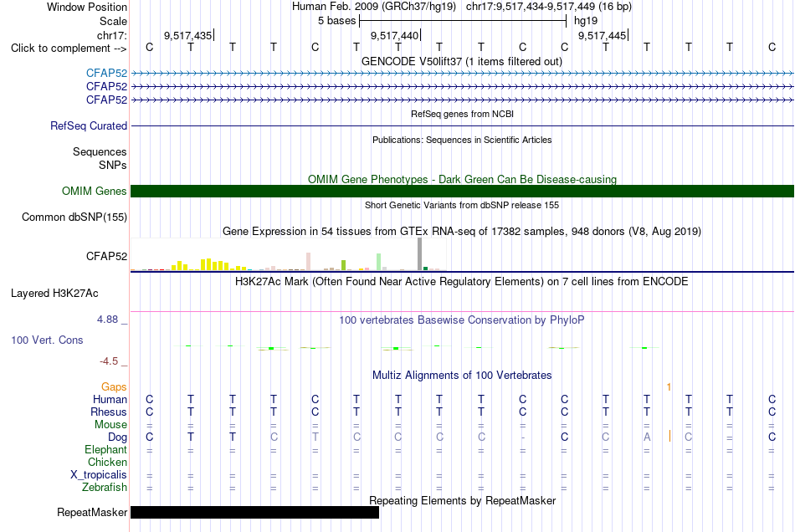Click 'Short Genetic Variants from dbSNP' title

[462, 205]
